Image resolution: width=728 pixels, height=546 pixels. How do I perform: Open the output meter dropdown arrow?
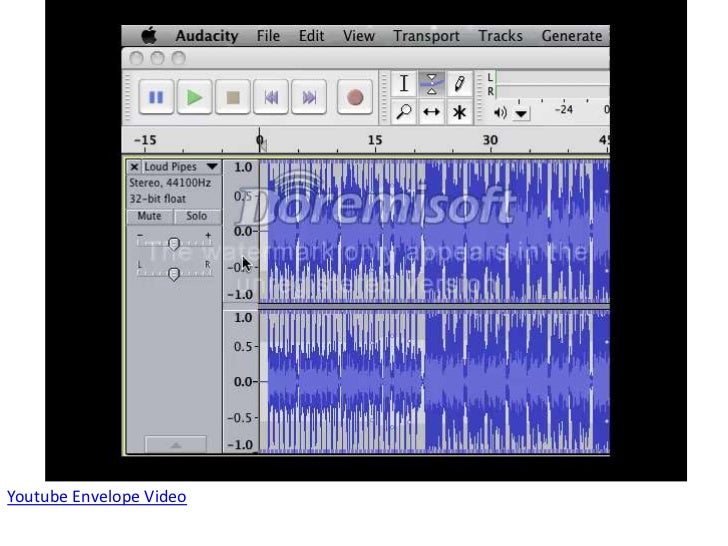521,113
